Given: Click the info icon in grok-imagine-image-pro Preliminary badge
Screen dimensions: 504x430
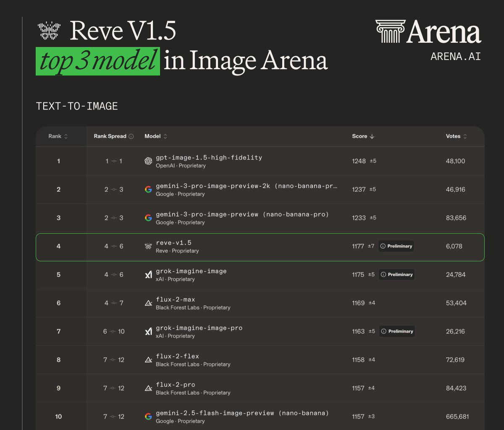Looking at the screenshot, I should click(384, 331).
